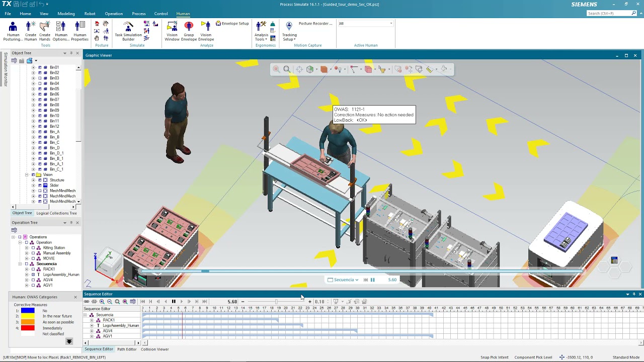Expand Bin01 in Object Tree
644x362 pixels.
pyautogui.click(x=33, y=67)
